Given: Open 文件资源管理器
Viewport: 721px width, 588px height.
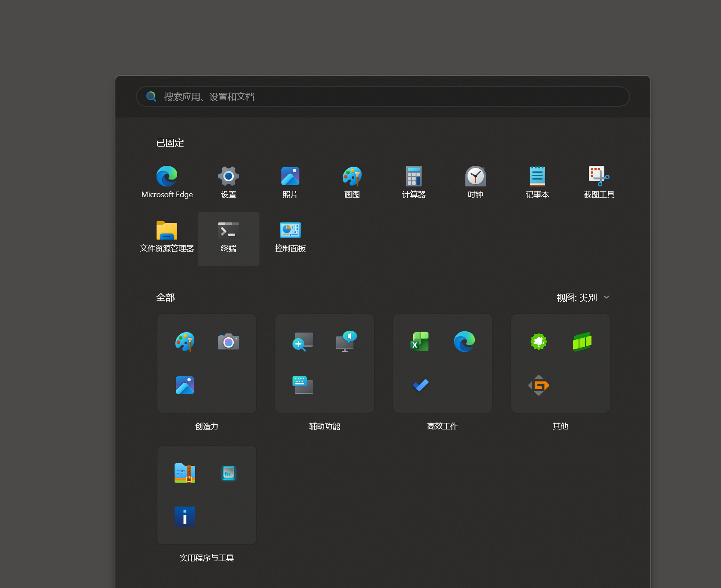Looking at the screenshot, I should coord(167,236).
